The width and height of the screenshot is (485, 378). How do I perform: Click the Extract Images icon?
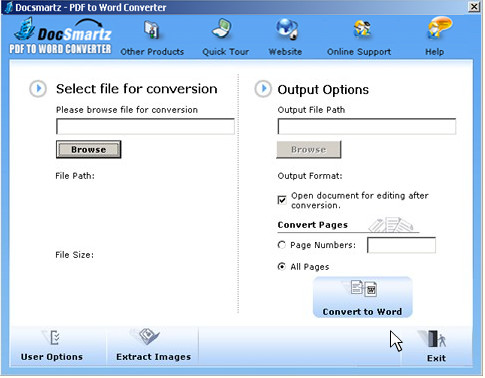(x=146, y=336)
